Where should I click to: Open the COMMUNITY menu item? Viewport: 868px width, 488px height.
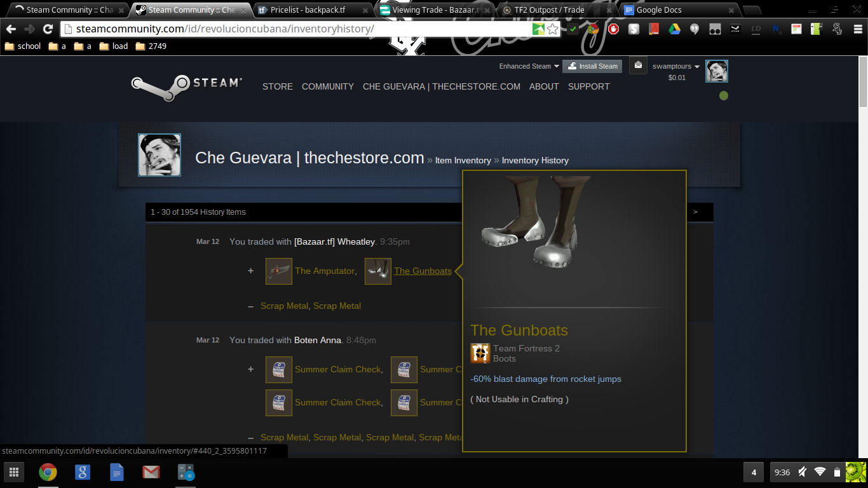tap(328, 86)
